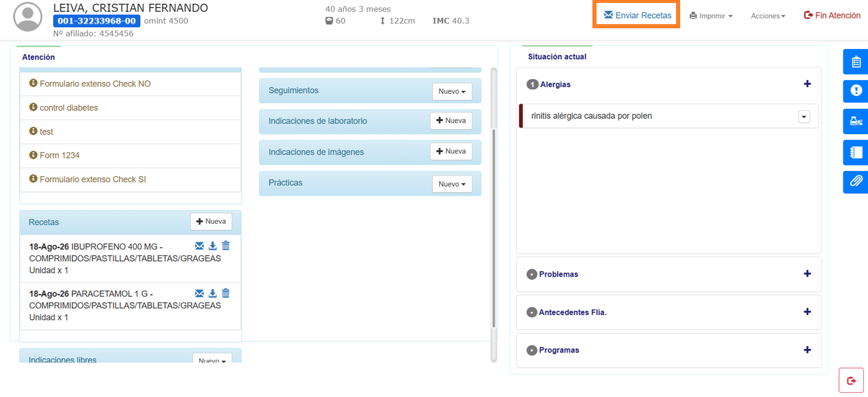Open the Indicaciones libres Nuevo dropdown
868x397 pixels.
(212, 358)
